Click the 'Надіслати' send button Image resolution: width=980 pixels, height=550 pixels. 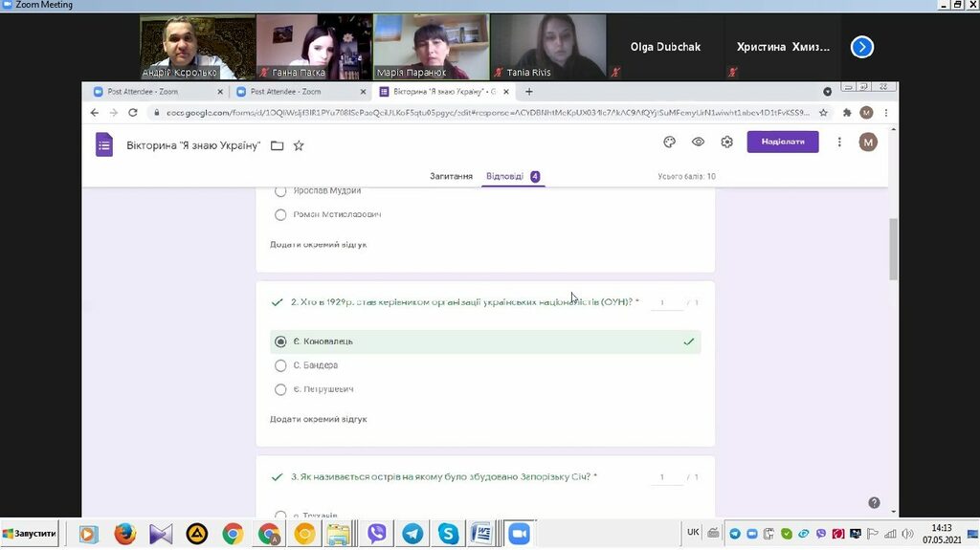(782, 142)
